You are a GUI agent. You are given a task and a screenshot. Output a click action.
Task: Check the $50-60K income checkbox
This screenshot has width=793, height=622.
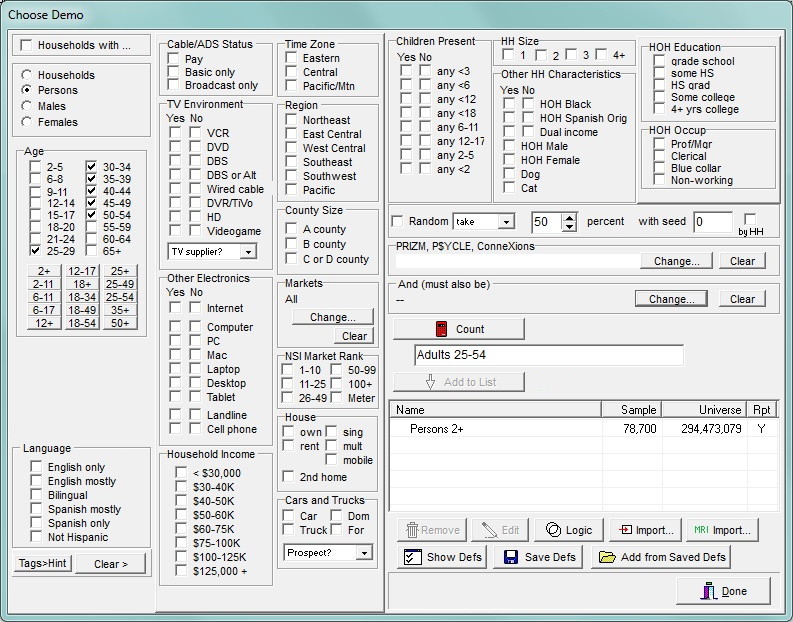(x=181, y=514)
